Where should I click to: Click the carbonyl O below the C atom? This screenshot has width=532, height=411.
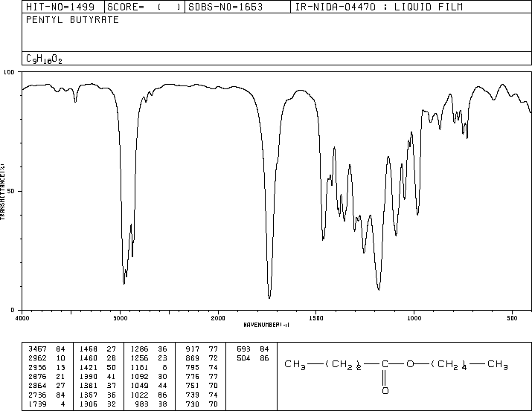[385, 391]
